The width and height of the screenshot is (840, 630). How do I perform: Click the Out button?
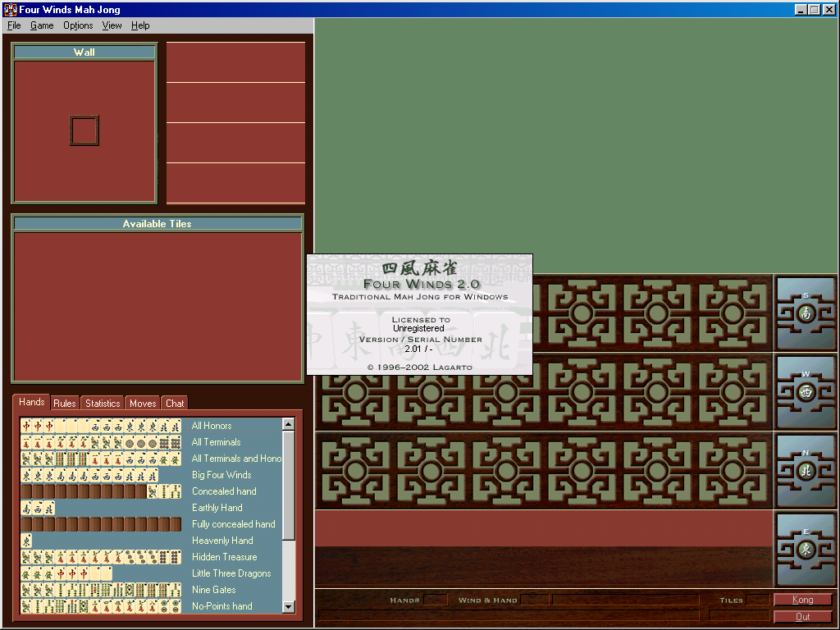coord(802,617)
